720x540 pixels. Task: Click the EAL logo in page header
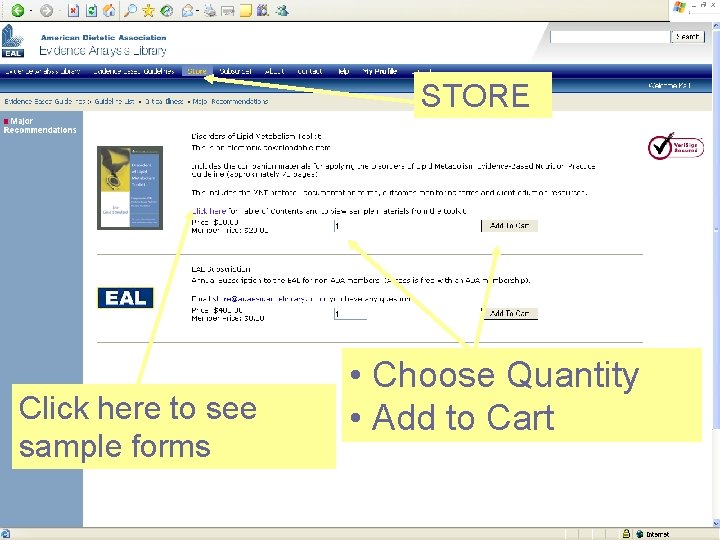pyautogui.click(x=12, y=41)
